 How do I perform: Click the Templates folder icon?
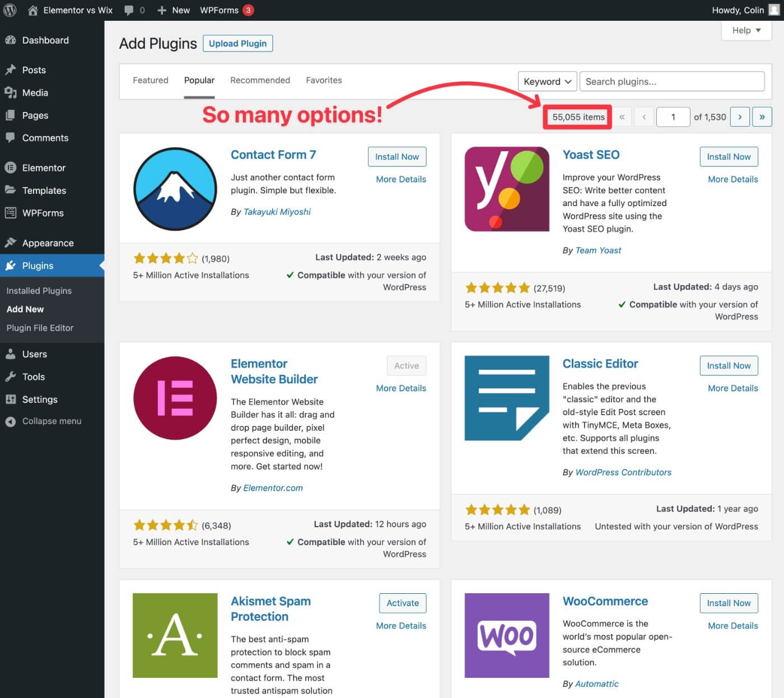10,190
